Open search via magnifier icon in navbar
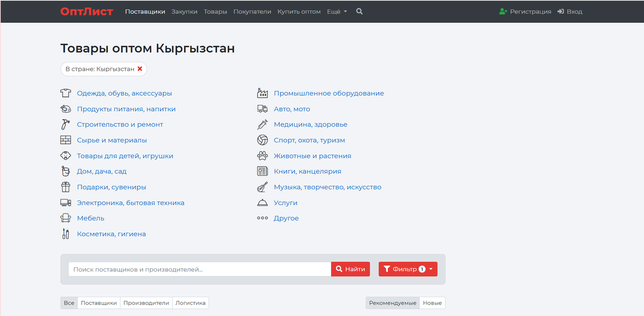 (360, 11)
